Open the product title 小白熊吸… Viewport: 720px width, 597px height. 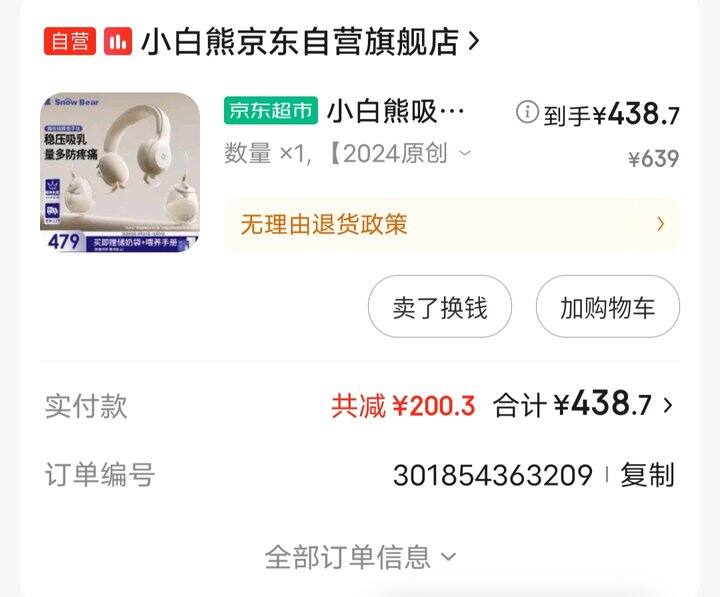[x=395, y=111]
